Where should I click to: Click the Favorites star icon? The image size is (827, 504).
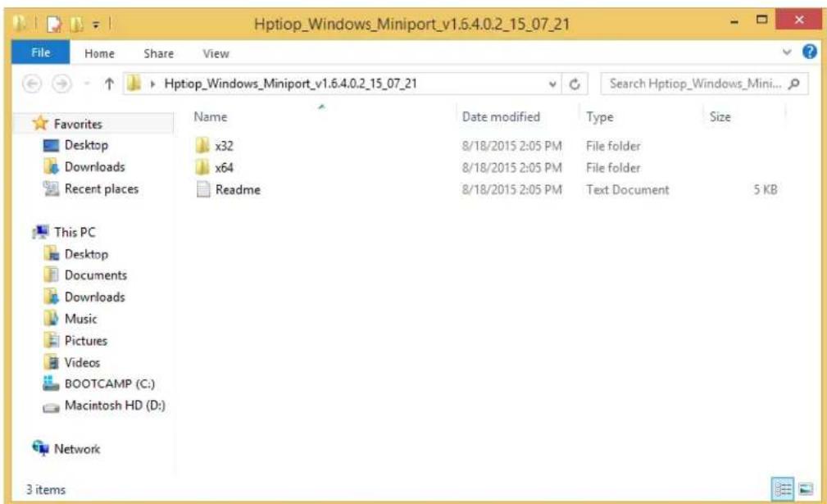pyautogui.click(x=40, y=124)
